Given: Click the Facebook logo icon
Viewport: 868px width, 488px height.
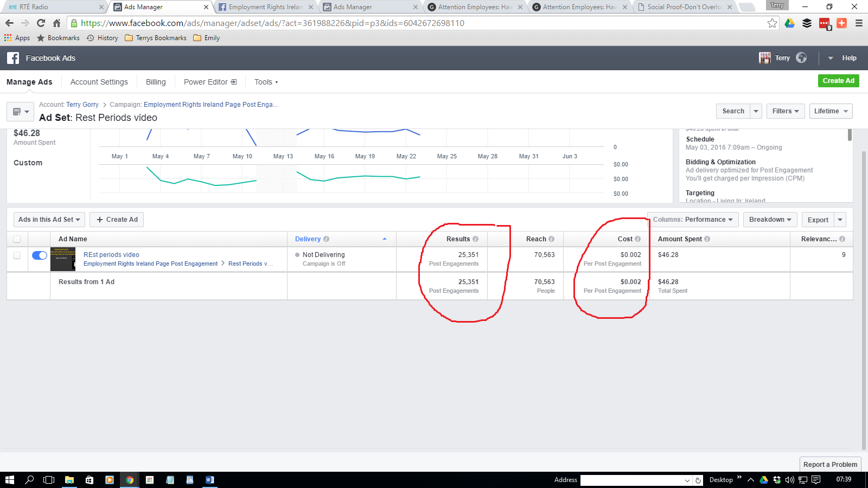Looking at the screenshot, I should pos(13,58).
